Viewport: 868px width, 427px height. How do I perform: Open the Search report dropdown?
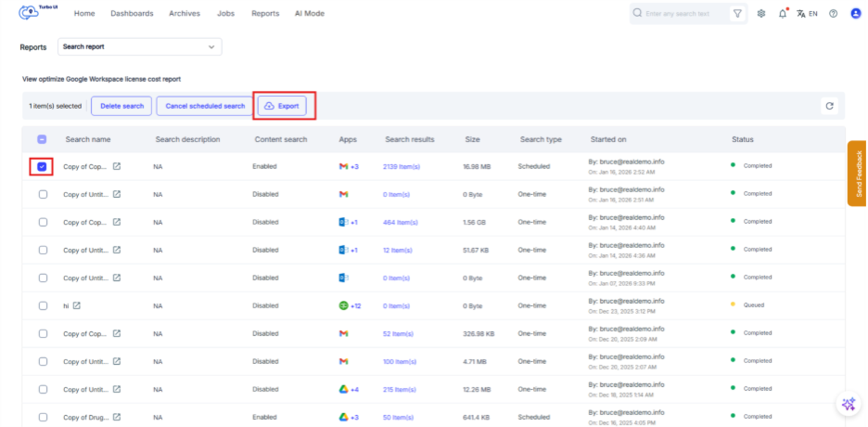[140, 46]
